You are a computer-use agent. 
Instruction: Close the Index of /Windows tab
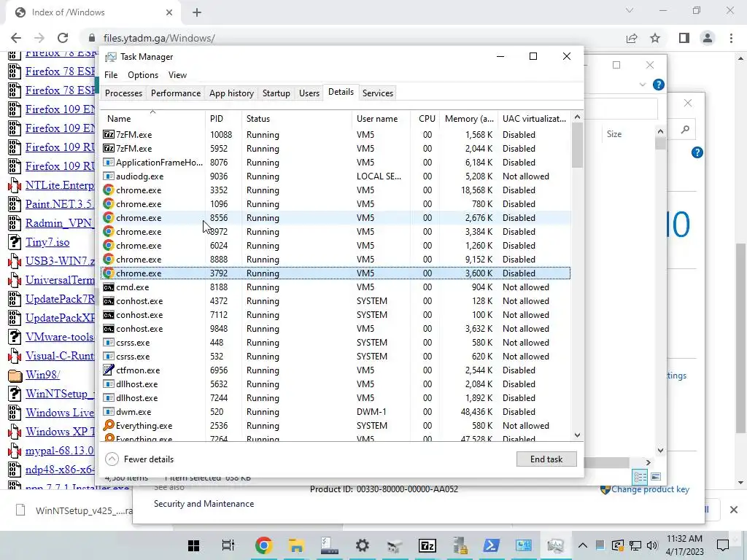tap(169, 12)
